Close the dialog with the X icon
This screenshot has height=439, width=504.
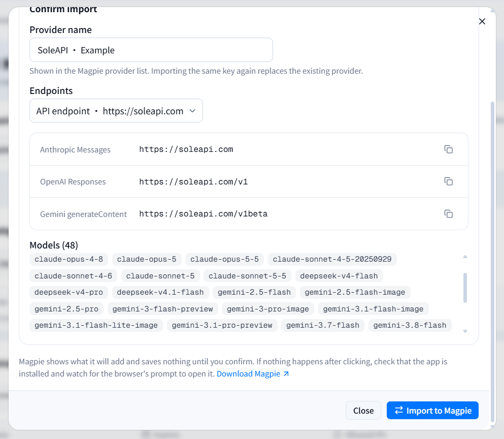pos(482,21)
